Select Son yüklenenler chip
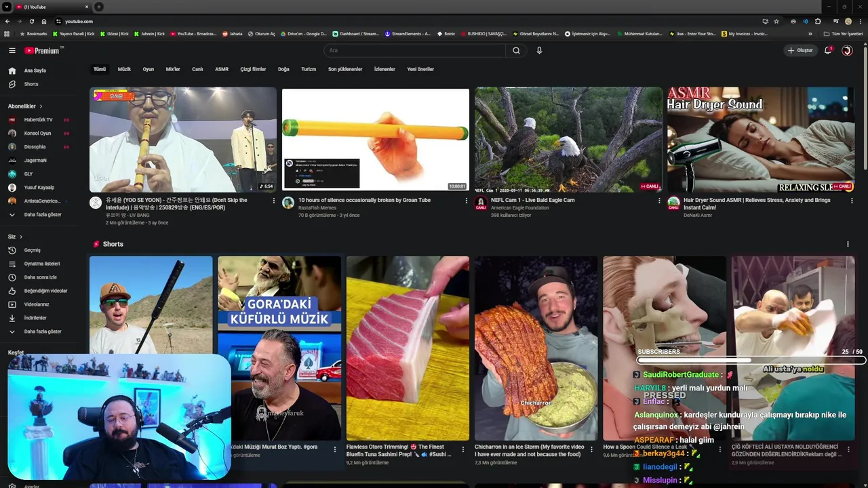The width and height of the screenshot is (868, 488). 345,69
